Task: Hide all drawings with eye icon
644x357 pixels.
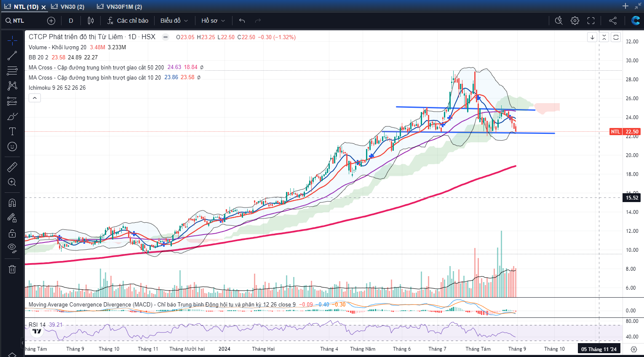Action: point(12,248)
